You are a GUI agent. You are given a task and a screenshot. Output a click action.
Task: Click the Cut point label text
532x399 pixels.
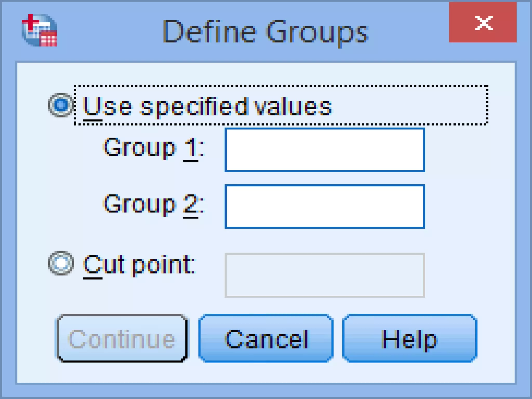[139, 265]
